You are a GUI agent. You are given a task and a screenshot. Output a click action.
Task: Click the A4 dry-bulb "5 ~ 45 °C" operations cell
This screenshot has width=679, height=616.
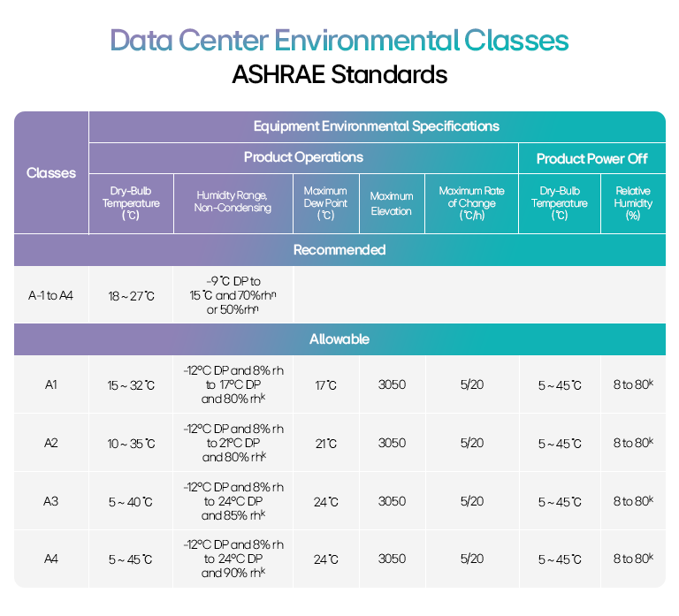pyautogui.click(x=131, y=559)
